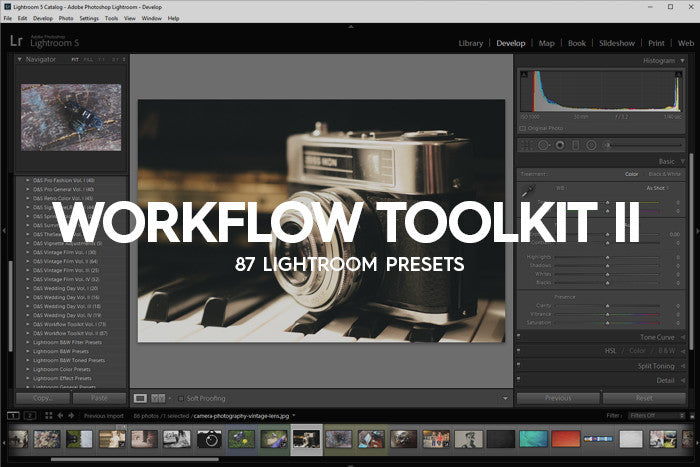The height and width of the screenshot is (467, 700).
Task: Select Lightroom Color Presets folder
Action: pos(62,369)
